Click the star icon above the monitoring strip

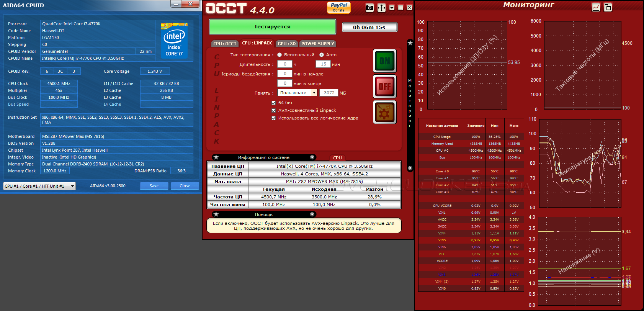[410, 43]
